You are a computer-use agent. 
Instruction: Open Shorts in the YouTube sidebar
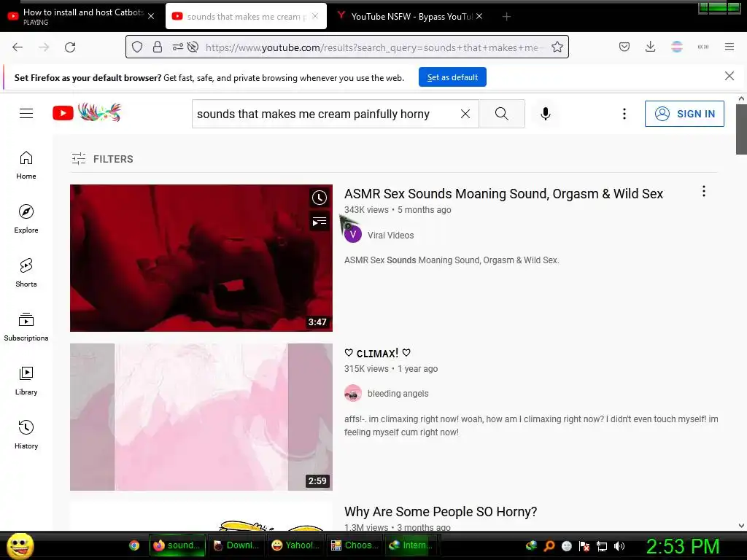pos(26,273)
